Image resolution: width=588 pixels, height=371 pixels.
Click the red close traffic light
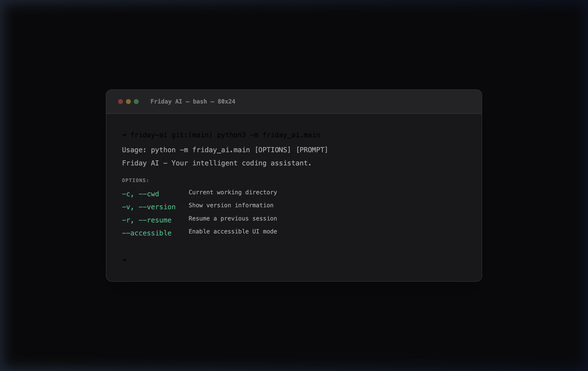pyautogui.click(x=120, y=101)
